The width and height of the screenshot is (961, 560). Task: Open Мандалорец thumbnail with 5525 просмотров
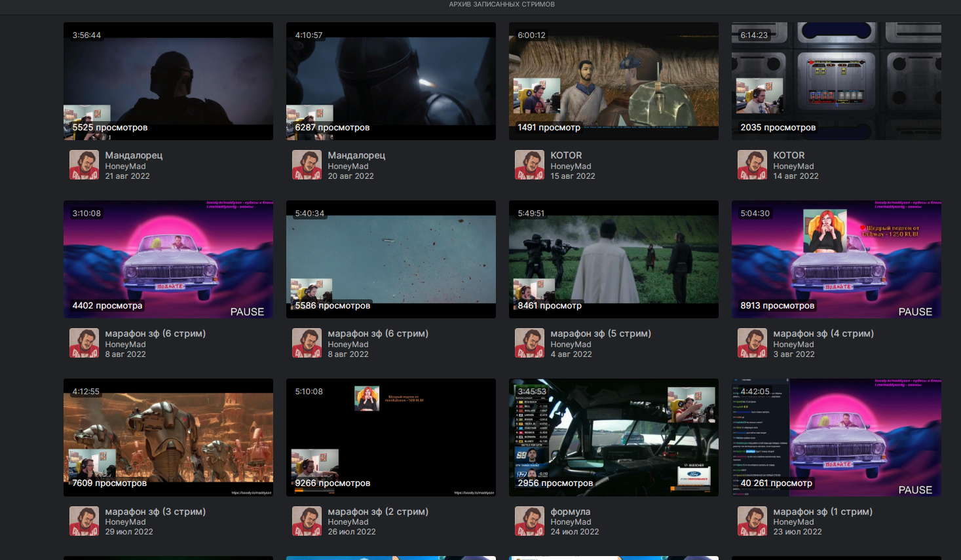point(168,81)
